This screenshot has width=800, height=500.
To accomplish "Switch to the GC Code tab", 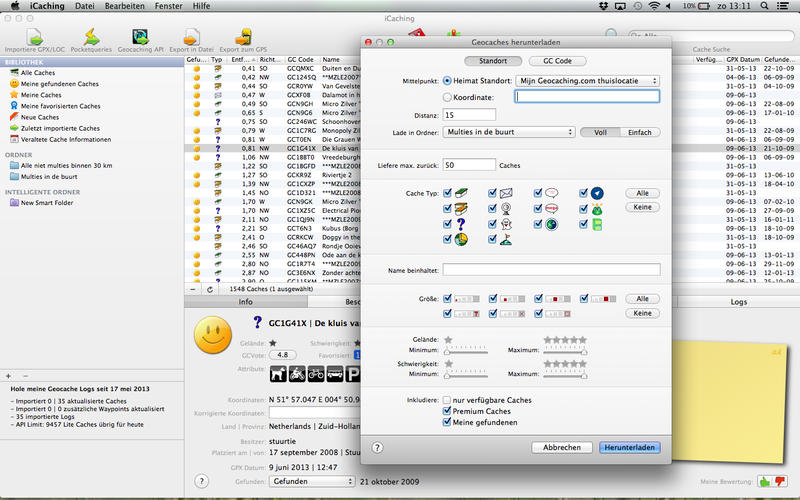I will 557,61.
